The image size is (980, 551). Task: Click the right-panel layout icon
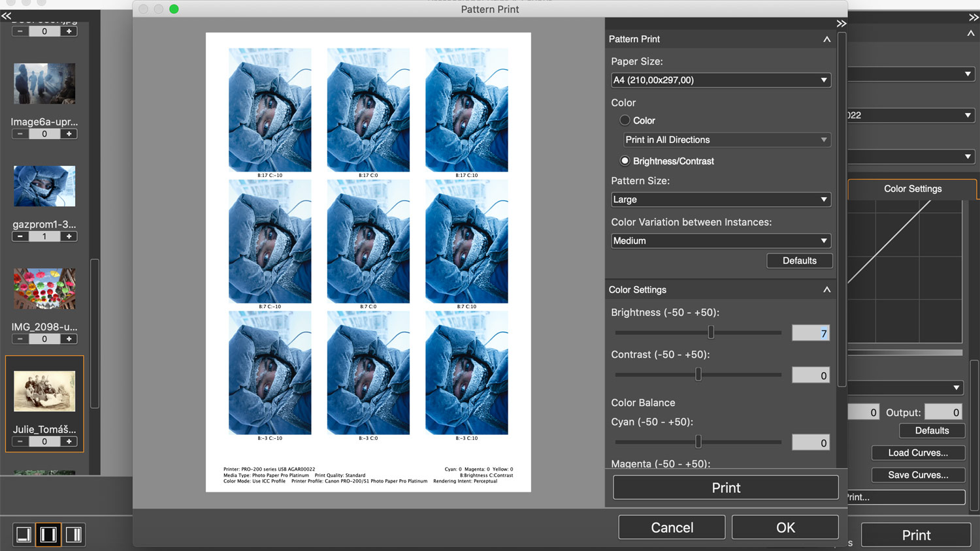click(x=74, y=535)
